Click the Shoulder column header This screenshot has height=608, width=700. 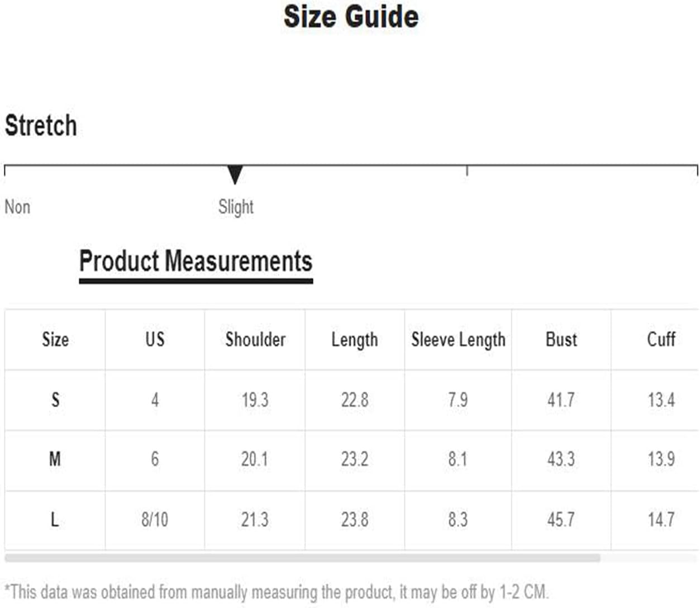coord(255,339)
